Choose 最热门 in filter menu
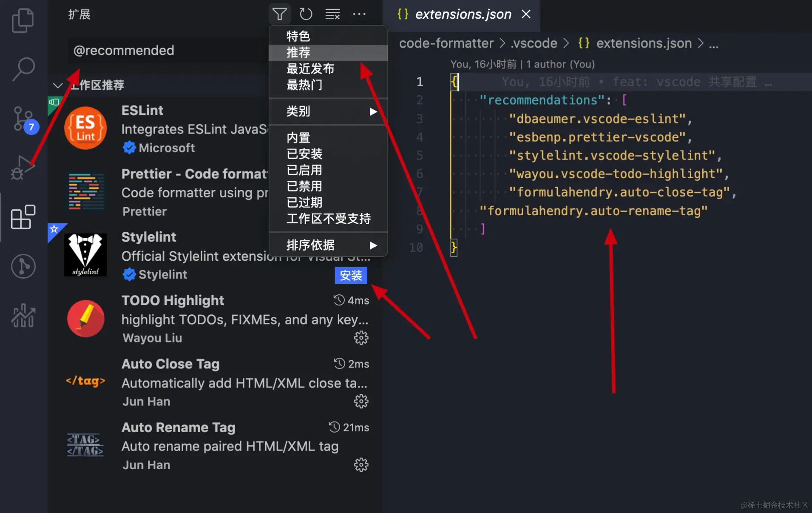Image resolution: width=812 pixels, height=513 pixels. click(x=328, y=85)
